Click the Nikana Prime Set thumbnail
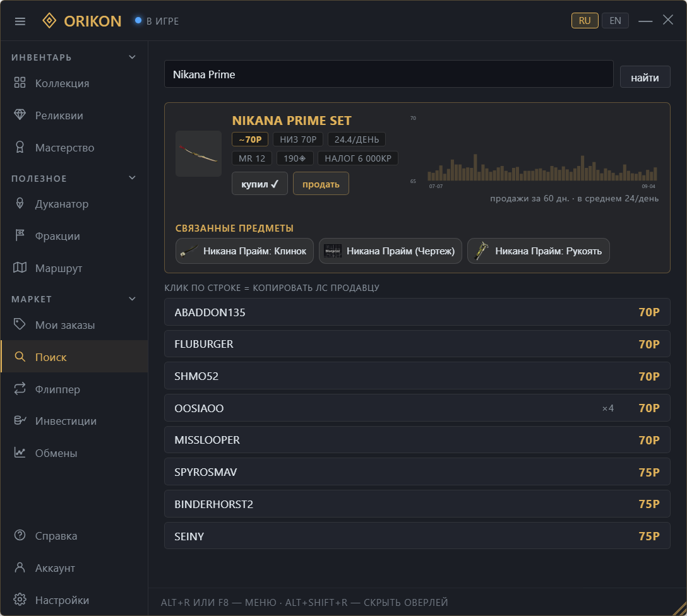 point(198,153)
